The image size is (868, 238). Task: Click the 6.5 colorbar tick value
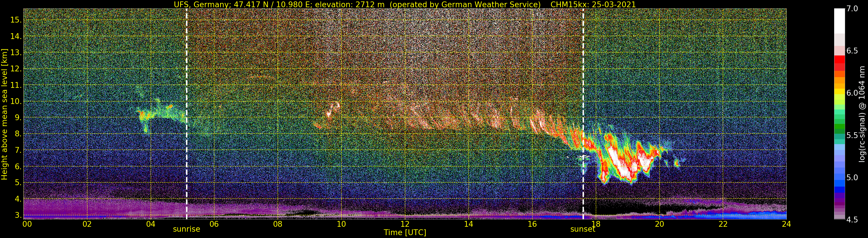[852, 51]
